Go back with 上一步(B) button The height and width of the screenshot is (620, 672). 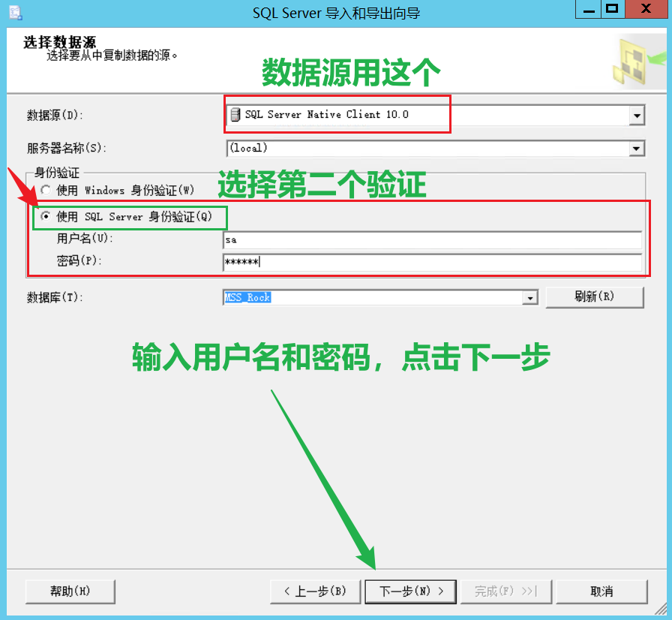(316, 591)
